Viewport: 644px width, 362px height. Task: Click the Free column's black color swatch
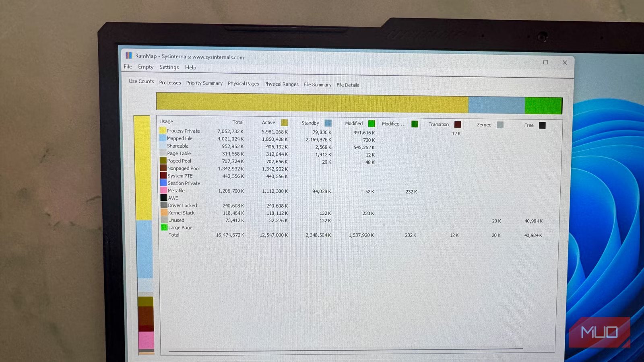click(542, 125)
